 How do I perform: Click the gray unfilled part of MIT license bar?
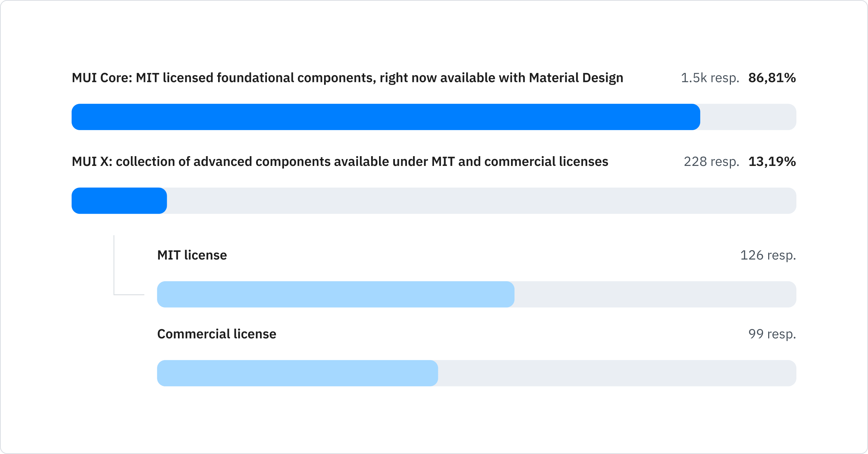coord(655,294)
